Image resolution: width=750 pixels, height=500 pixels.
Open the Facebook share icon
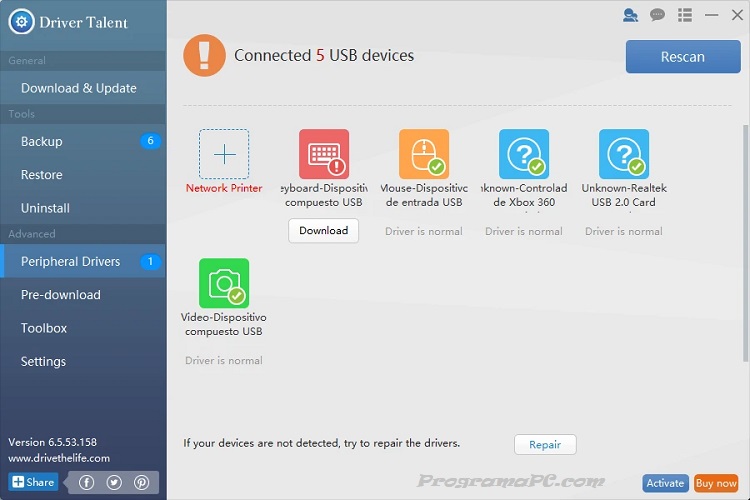tap(87, 482)
